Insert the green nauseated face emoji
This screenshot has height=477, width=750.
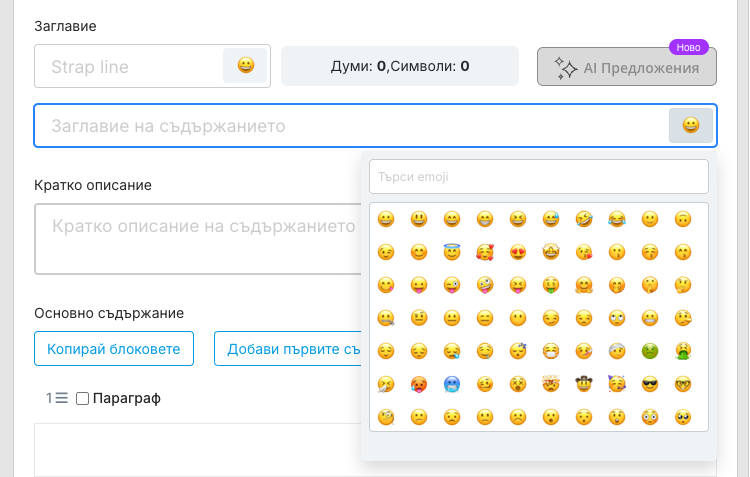(650, 351)
